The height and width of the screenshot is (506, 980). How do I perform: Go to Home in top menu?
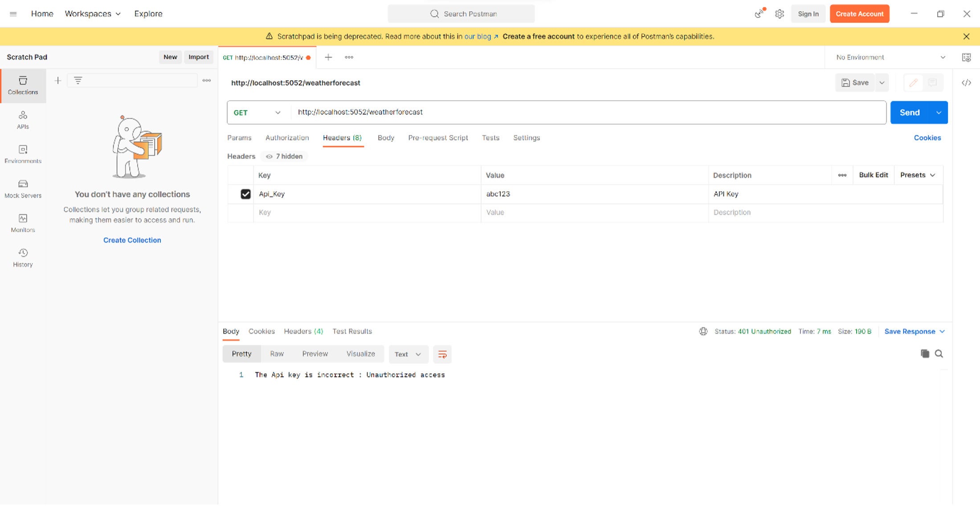point(42,14)
